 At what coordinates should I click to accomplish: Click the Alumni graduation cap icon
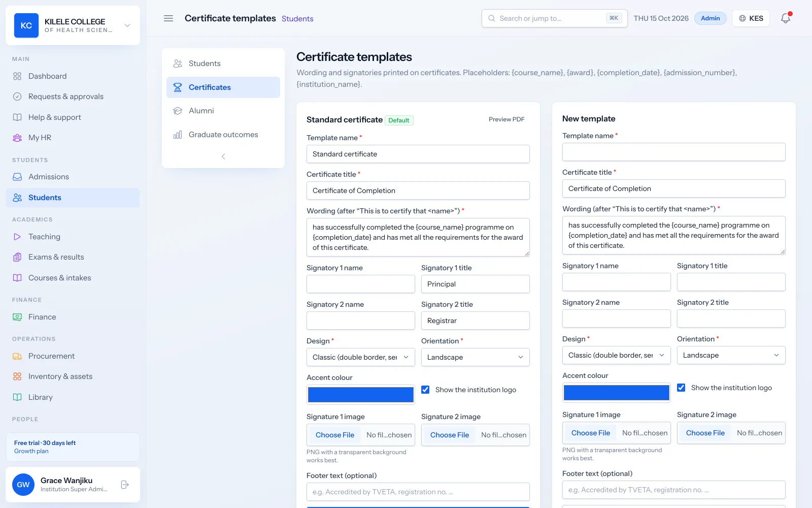tap(178, 111)
